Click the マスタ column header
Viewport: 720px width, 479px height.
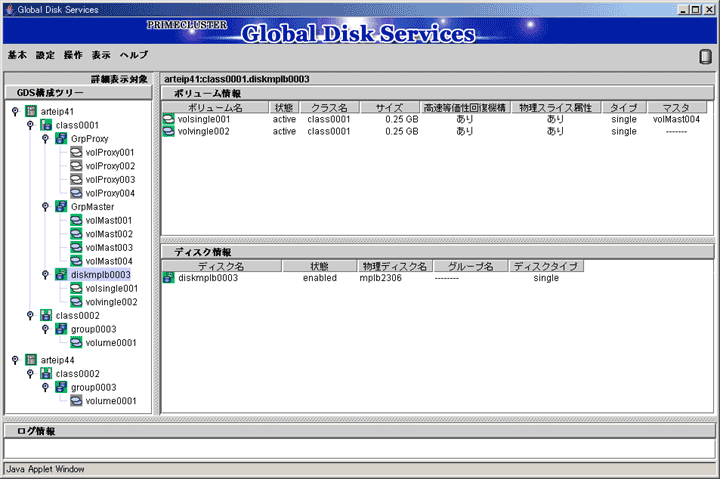pyautogui.click(x=676, y=107)
